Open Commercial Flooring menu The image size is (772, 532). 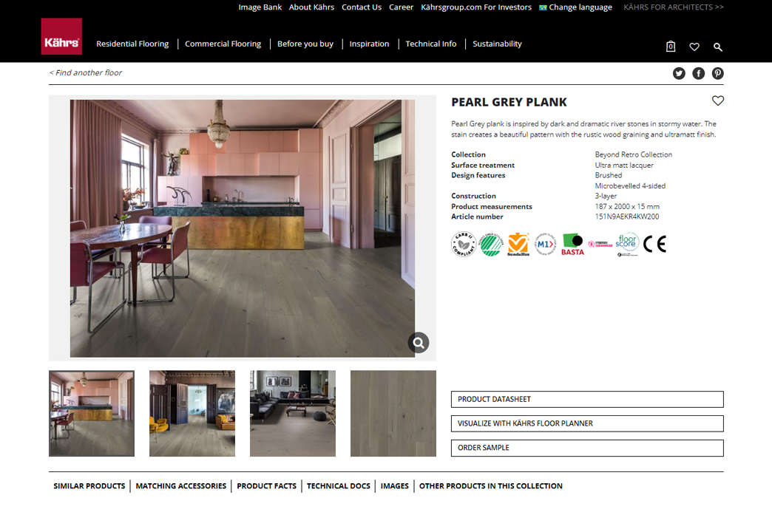[x=223, y=44]
